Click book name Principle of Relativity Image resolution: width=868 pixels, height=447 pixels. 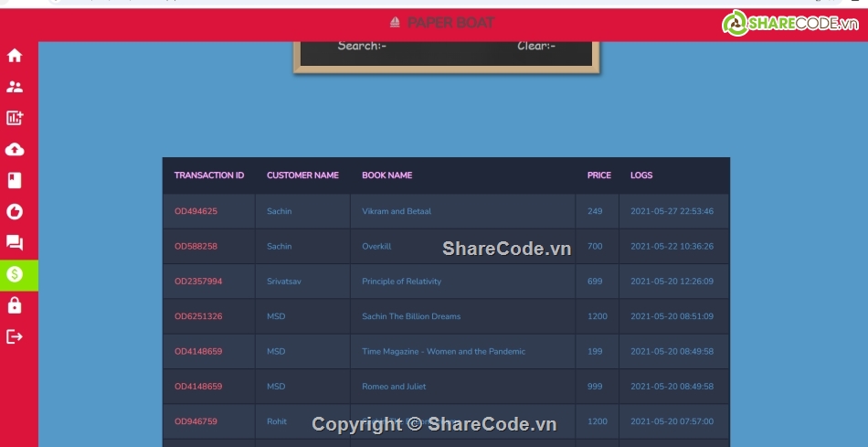coord(401,281)
